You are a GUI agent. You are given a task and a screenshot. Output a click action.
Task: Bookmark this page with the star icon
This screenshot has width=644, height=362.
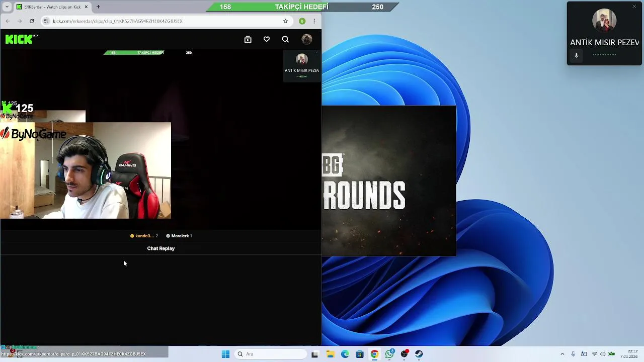(285, 21)
